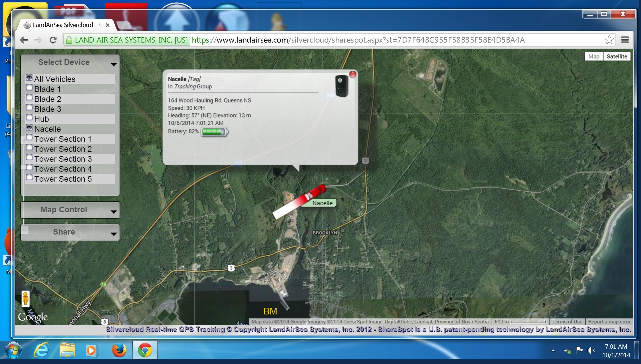Click the browser Forward arrow
The width and height of the screenshot is (641, 364).
[38, 40]
